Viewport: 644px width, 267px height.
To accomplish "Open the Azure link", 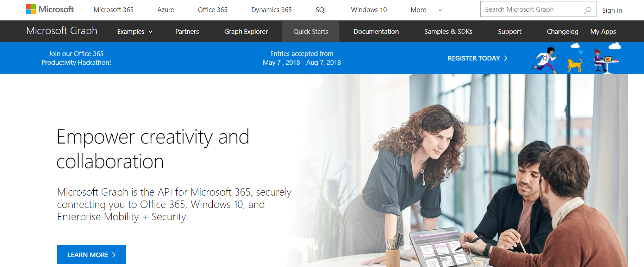I will click(165, 10).
